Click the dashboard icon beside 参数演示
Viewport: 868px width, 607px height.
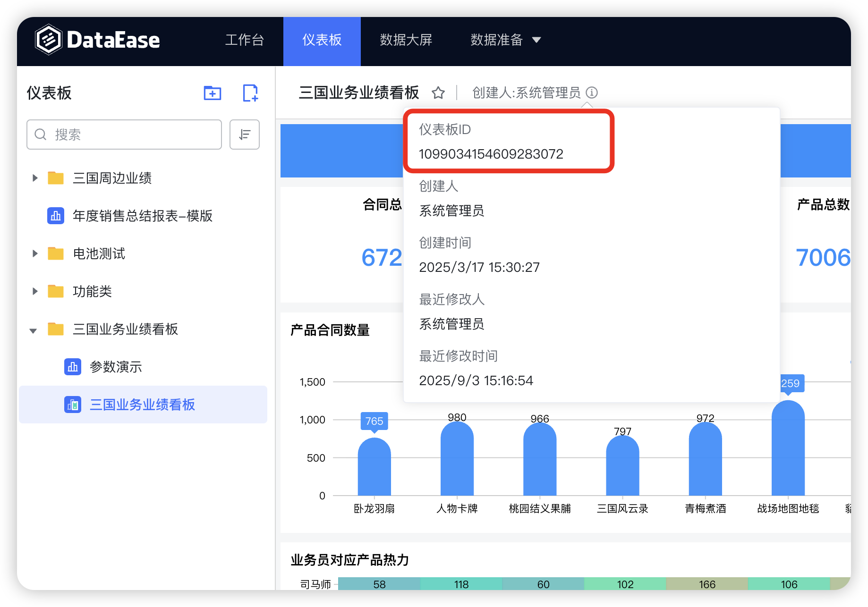tap(73, 366)
